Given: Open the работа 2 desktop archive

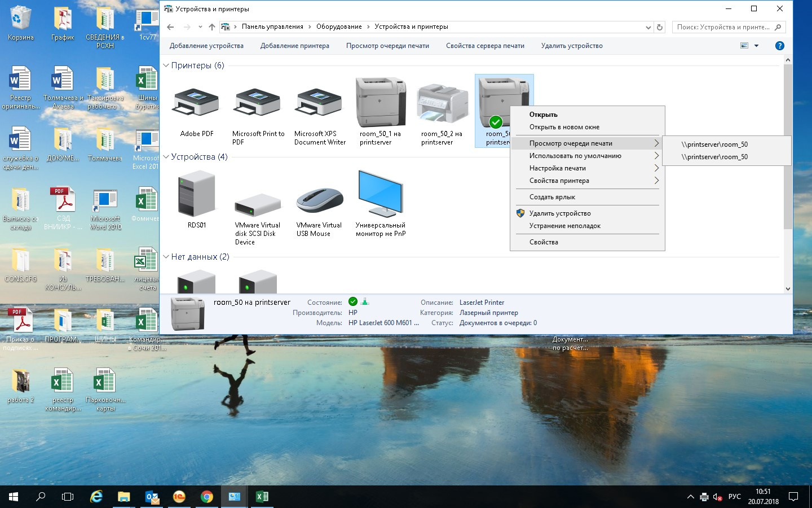Looking at the screenshot, I should [20, 386].
